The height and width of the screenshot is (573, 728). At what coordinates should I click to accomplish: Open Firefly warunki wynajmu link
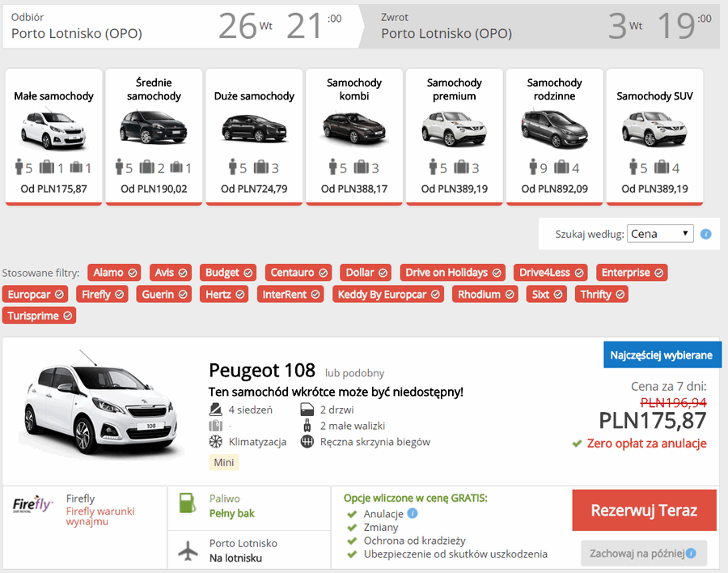[x=100, y=516]
